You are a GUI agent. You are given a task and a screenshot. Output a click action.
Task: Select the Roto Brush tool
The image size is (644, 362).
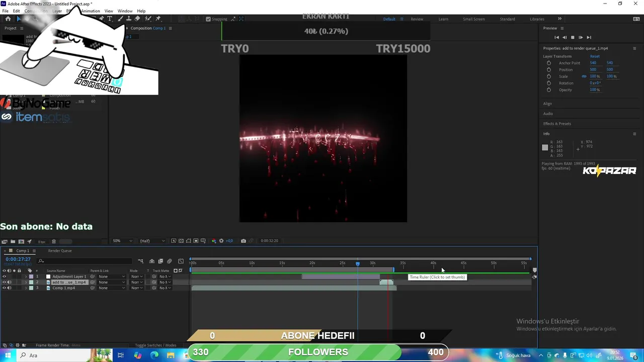[148, 19]
